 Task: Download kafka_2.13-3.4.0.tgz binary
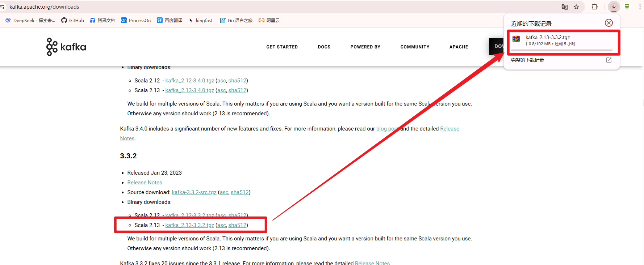pos(190,90)
